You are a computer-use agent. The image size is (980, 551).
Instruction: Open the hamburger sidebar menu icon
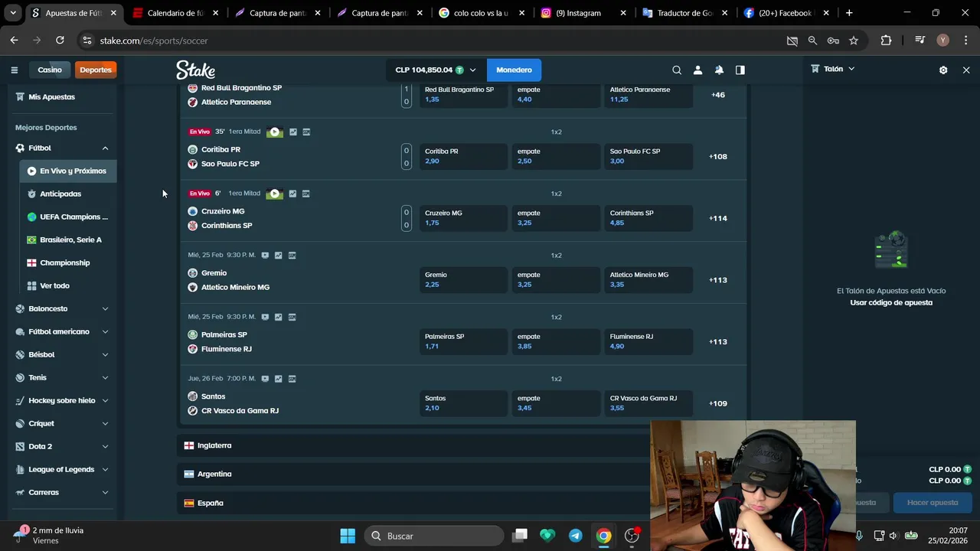(14, 70)
